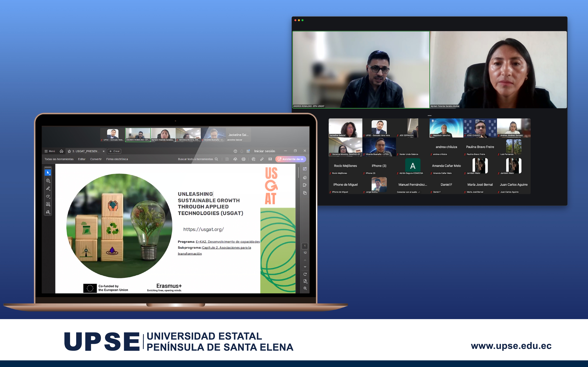This screenshot has width=588, height=367.
Task: Open the page thumbnails panel in Acrobat
Action: [x=305, y=193]
